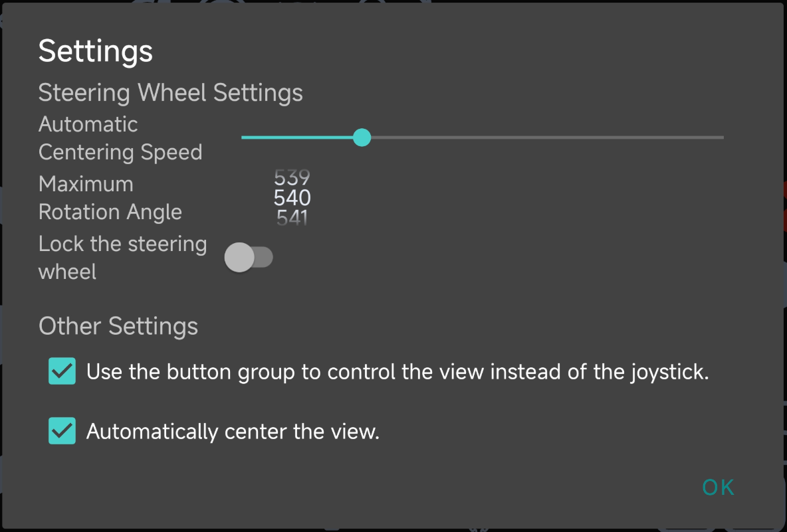Toggle the Lock the steering wheel switch
Viewport: 787px width, 532px height.
(249, 258)
